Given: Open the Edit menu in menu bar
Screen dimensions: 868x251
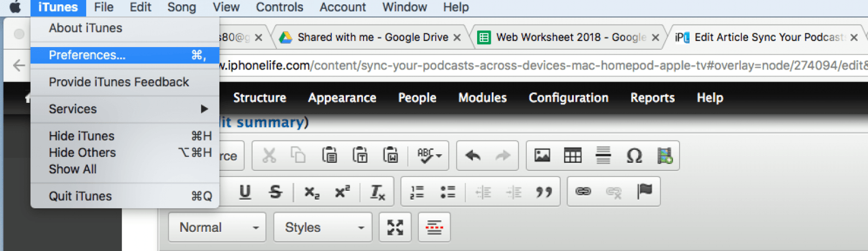Looking at the screenshot, I should 140,7.
